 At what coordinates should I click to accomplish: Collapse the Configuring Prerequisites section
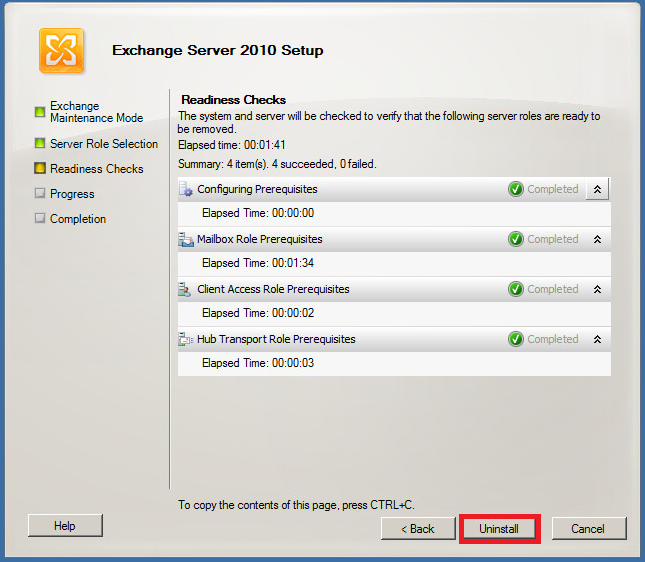click(x=597, y=189)
